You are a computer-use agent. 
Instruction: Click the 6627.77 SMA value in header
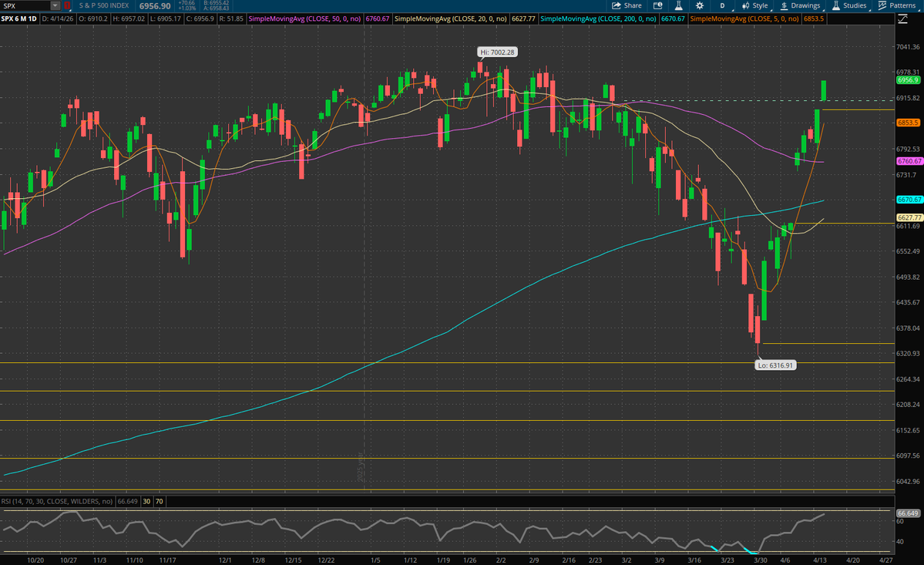pyautogui.click(x=523, y=18)
